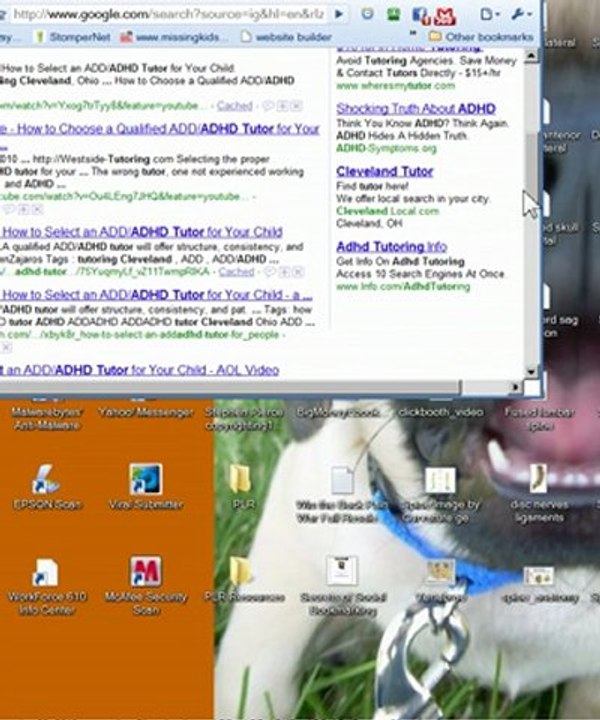The height and width of the screenshot is (720, 600).
Task: Select the Yahoo! Messenger desktop label
Action: point(146,412)
